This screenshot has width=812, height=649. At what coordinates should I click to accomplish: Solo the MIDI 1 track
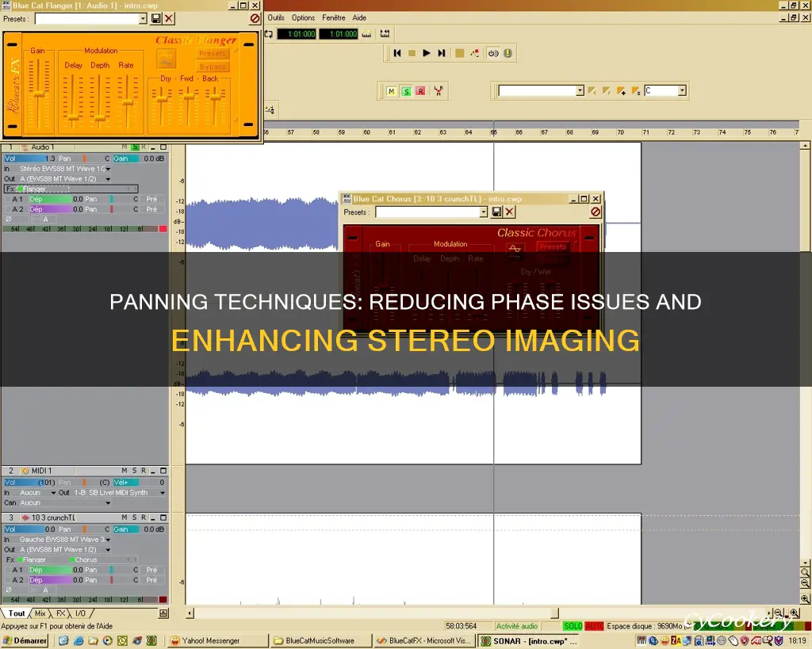[x=135, y=471]
